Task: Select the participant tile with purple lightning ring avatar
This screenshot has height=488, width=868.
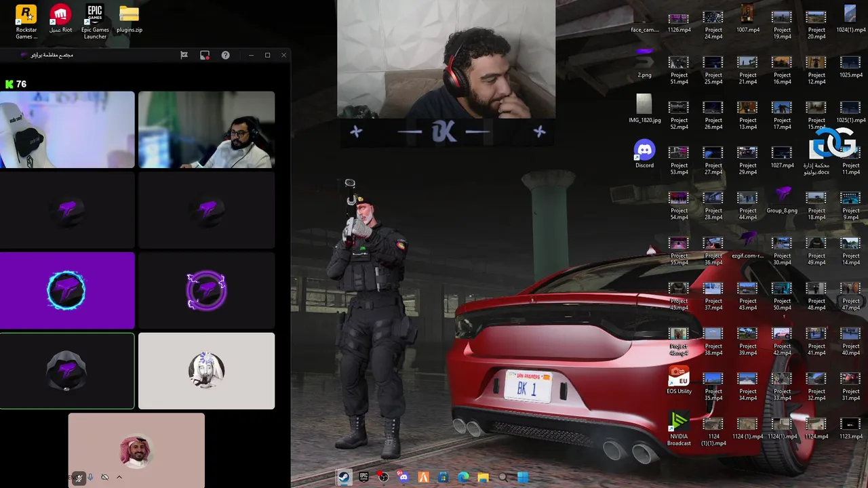Action: coord(206,290)
